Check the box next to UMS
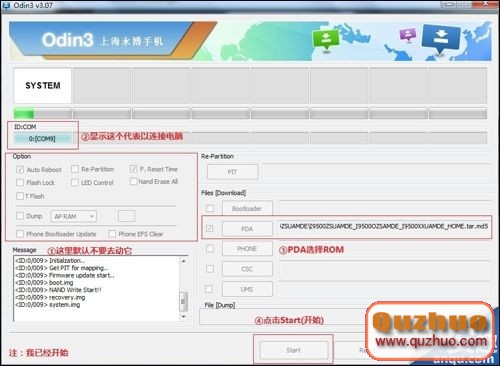The image size is (500, 366). point(209,289)
